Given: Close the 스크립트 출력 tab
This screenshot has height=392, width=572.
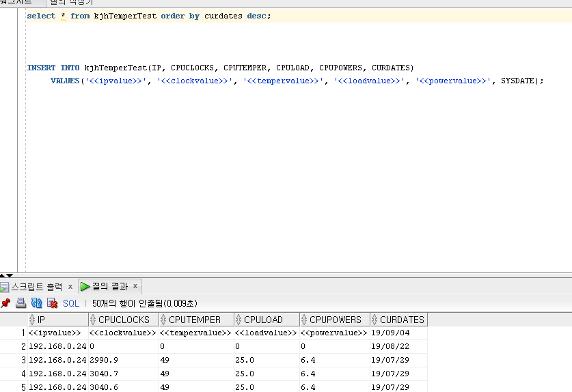Looking at the screenshot, I should [x=70, y=287].
